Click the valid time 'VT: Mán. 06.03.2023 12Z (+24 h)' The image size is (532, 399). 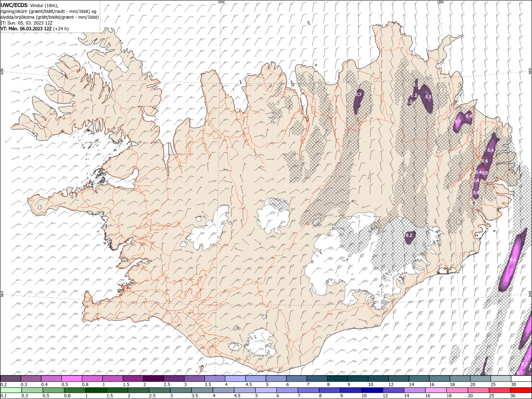point(34,29)
